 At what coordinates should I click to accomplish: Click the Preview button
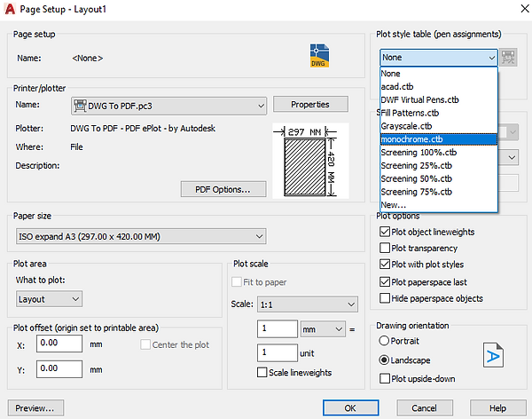point(35,407)
